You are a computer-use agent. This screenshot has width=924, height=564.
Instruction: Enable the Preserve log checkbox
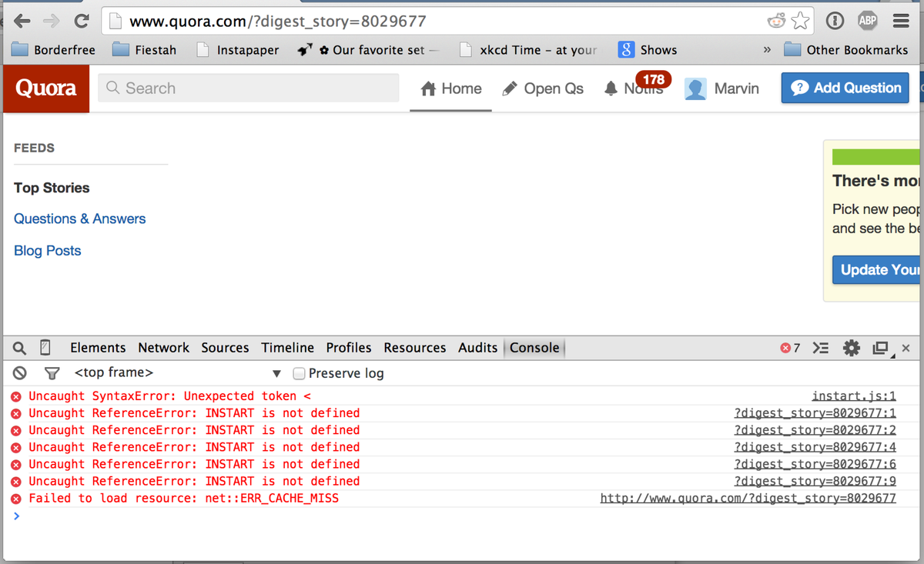(299, 374)
